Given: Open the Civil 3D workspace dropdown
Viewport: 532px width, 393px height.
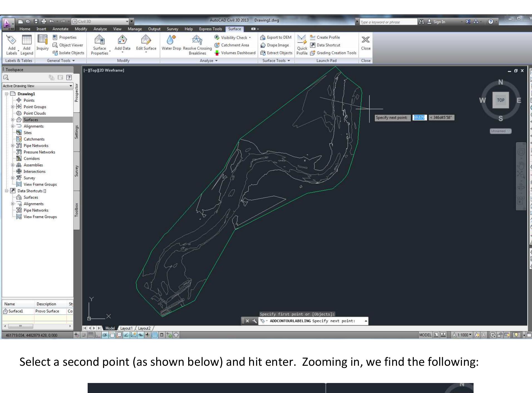Looking at the screenshot, I should [x=100, y=21].
